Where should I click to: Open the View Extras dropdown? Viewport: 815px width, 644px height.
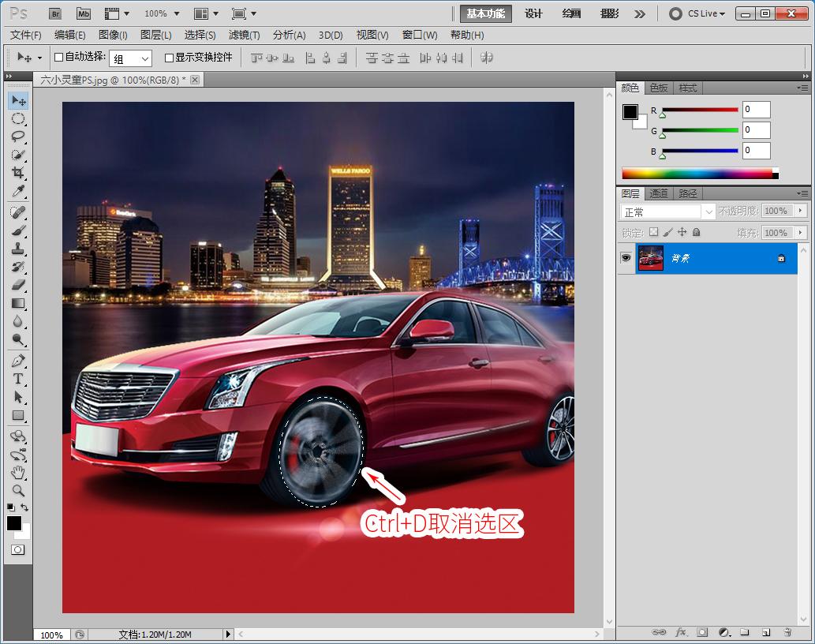tap(117, 13)
